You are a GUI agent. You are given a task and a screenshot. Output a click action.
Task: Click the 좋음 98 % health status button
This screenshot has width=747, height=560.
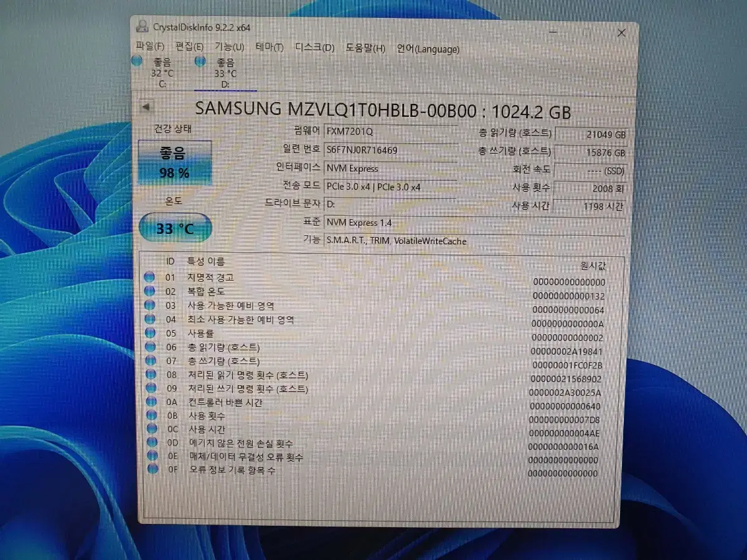(174, 162)
